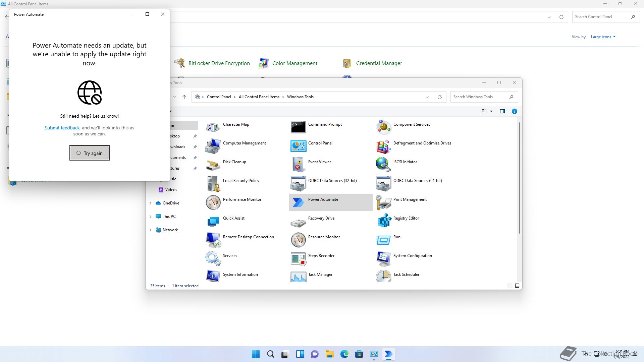Screen dimensions: 644x362
Task: Select the Windows Tools breadcrumb segment
Action: [300, 97]
